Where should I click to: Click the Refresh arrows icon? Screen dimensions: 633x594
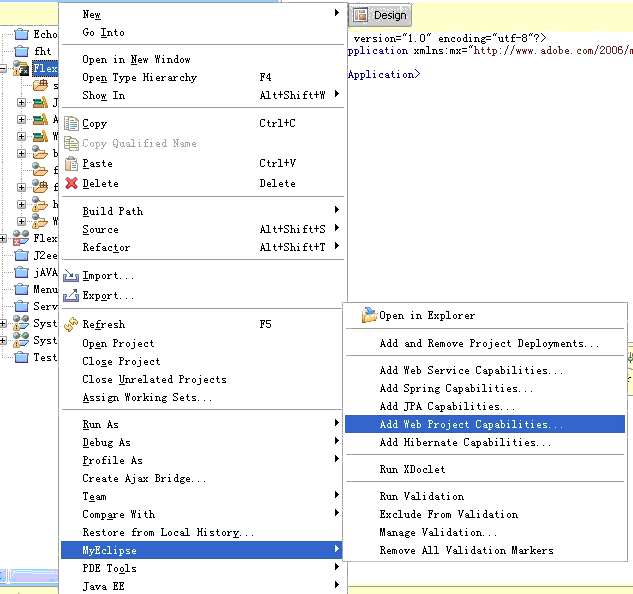71,324
